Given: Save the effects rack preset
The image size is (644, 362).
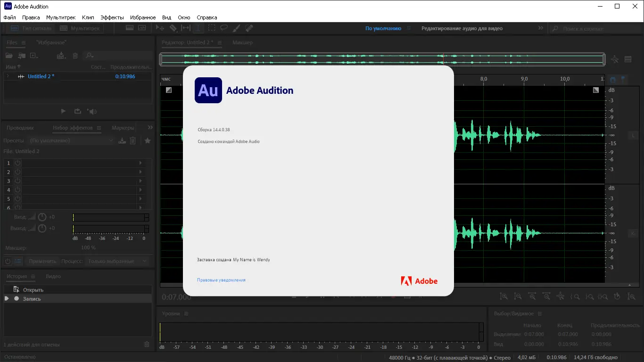Looking at the screenshot, I should click(x=122, y=140).
